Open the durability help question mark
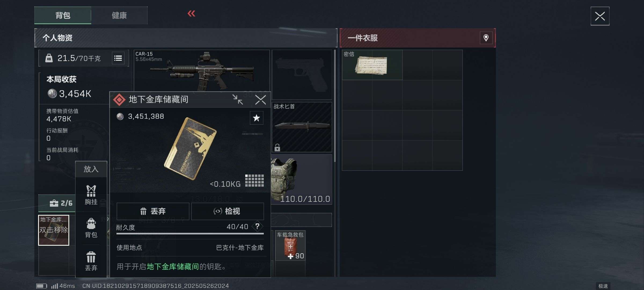Image resolution: width=644 pixels, height=290 pixels. (x=257, y=226)
